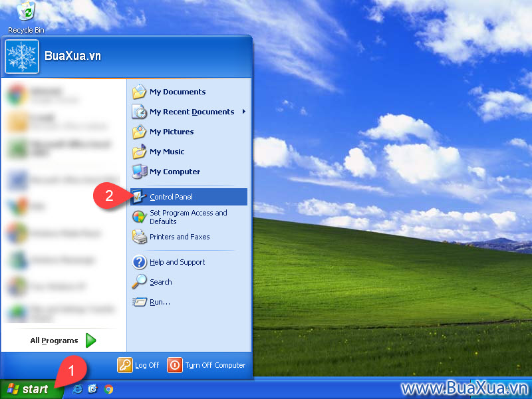Click the Log Off text label
The height and width of the screenshot is (399, 532).
147,365
